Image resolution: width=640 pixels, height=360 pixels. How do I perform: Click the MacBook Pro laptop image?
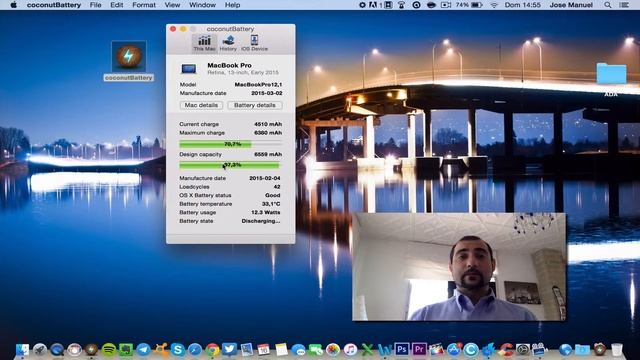point(189,69)
